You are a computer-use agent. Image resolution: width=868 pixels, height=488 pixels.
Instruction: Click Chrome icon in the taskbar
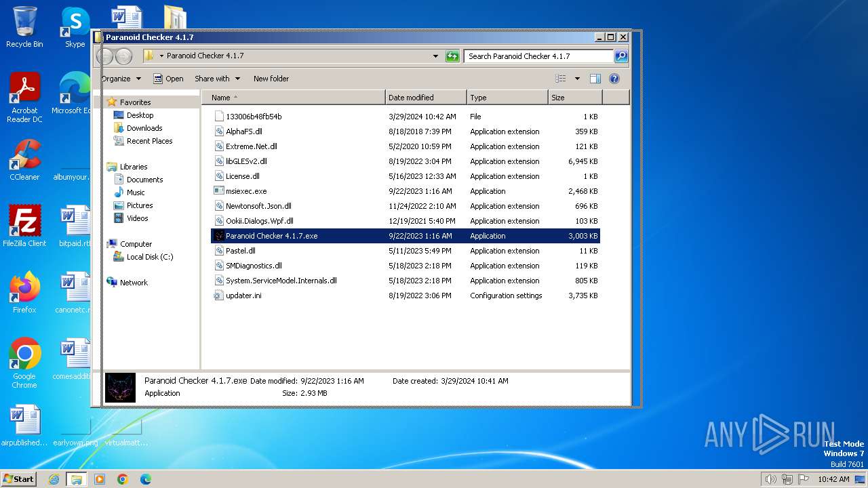click(123, 479)
